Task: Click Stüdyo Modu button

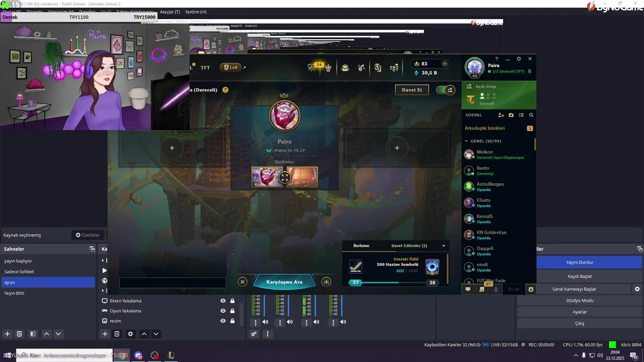Action: pos(580,301)
